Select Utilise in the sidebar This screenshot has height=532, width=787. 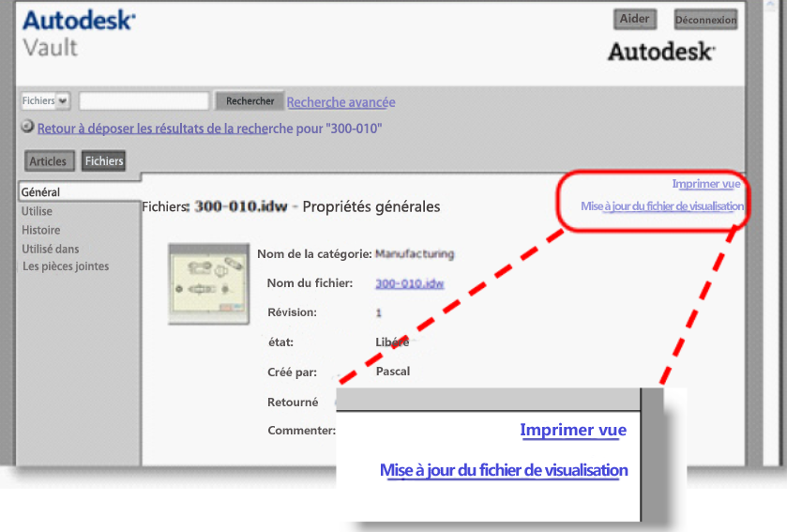pos(37,211)
